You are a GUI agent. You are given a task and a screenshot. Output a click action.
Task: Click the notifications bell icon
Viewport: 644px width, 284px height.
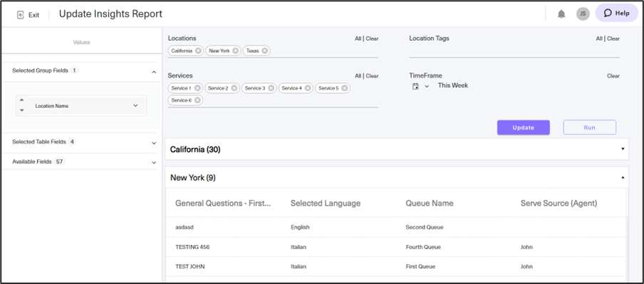561,14
